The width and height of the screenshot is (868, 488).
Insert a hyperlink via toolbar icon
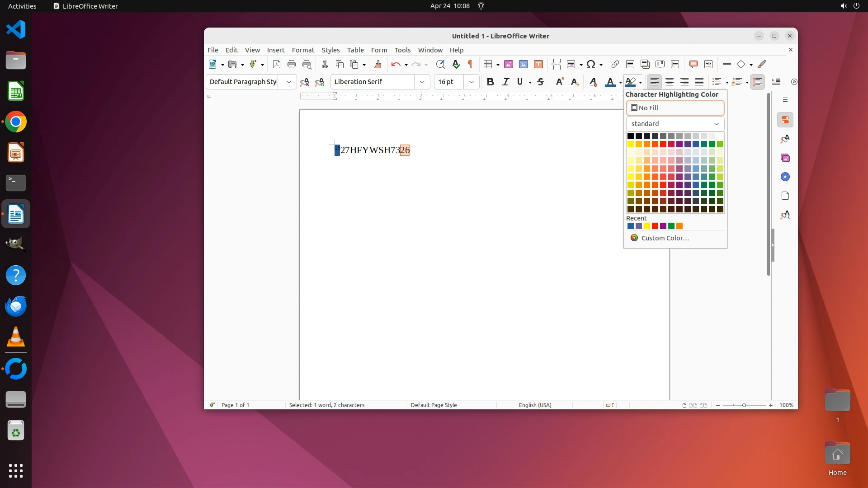[615, 64]
